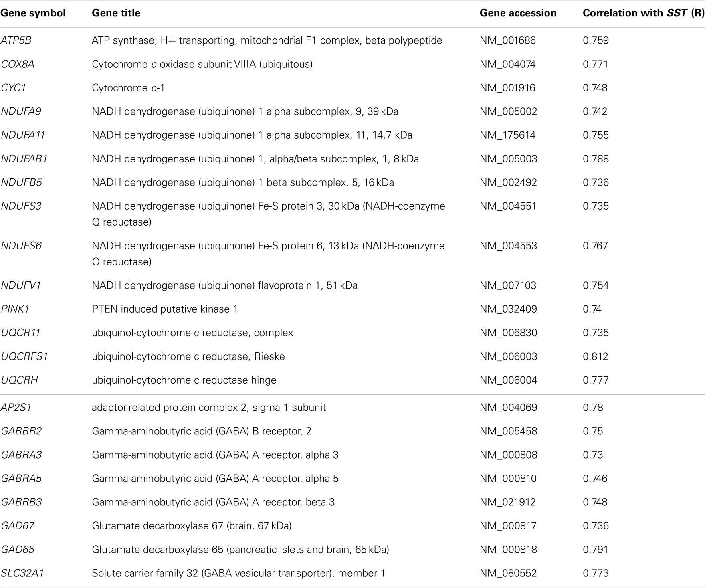Select accession number NM_175614
Viewport: 705px width, 588px height.
[x=508, y=135]
